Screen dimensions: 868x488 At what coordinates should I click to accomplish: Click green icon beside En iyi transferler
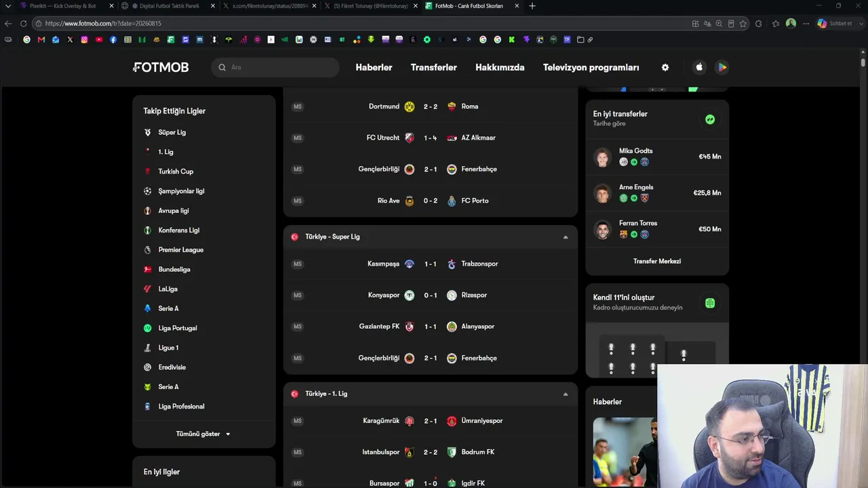click(x=710, y=119)
